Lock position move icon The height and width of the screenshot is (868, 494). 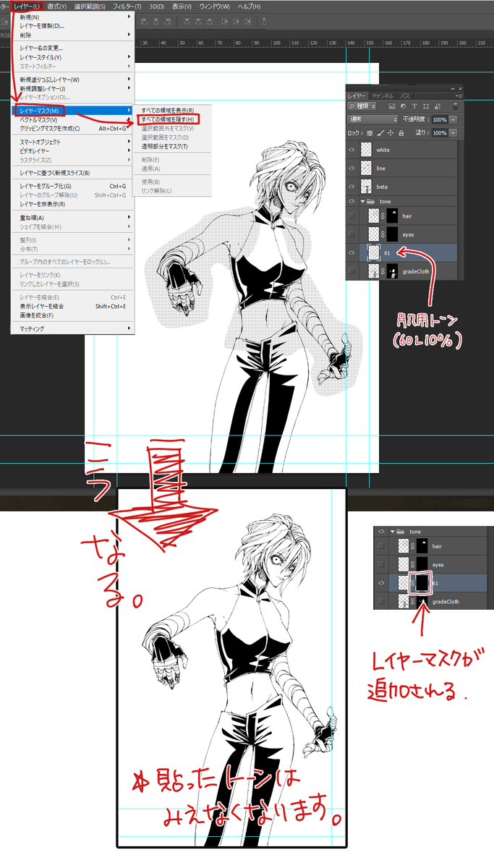[x=391, y=133]
